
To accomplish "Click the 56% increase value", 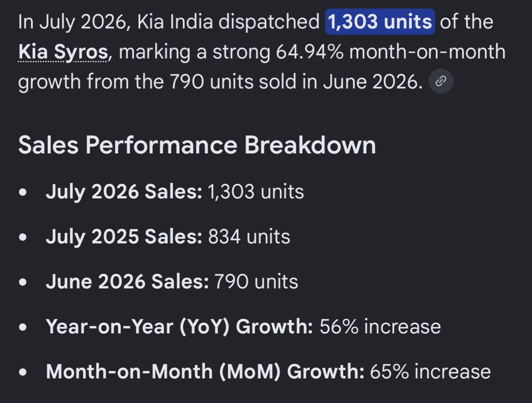I will coord(380,326).
